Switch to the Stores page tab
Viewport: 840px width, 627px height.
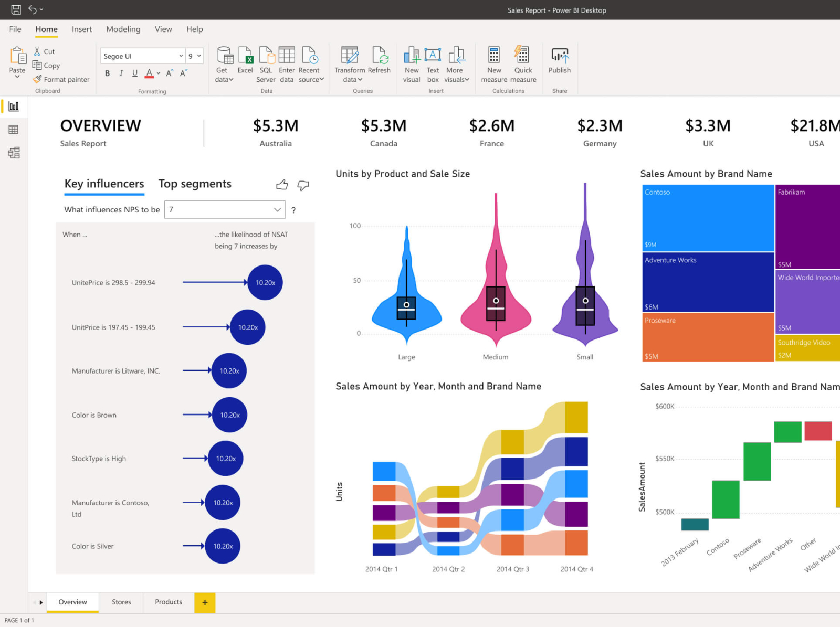[121, 602]
